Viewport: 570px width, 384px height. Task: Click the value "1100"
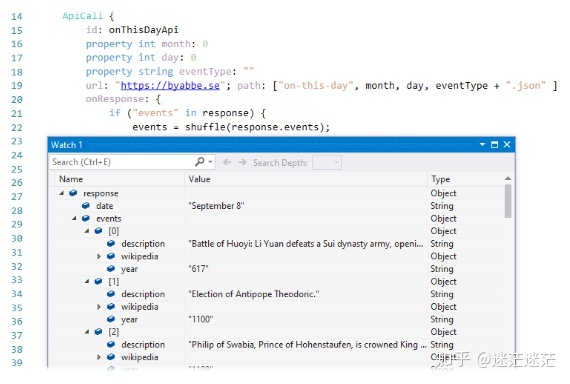(201, 319)
